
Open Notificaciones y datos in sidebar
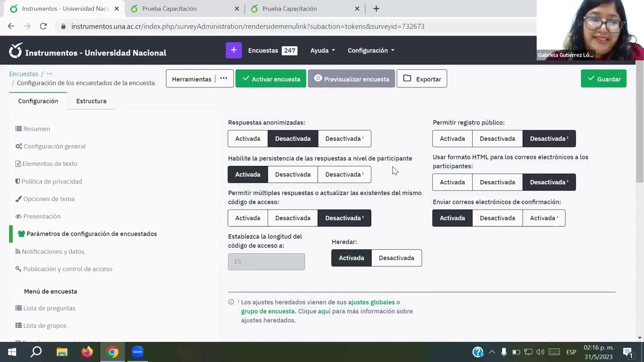coord(53,251)
